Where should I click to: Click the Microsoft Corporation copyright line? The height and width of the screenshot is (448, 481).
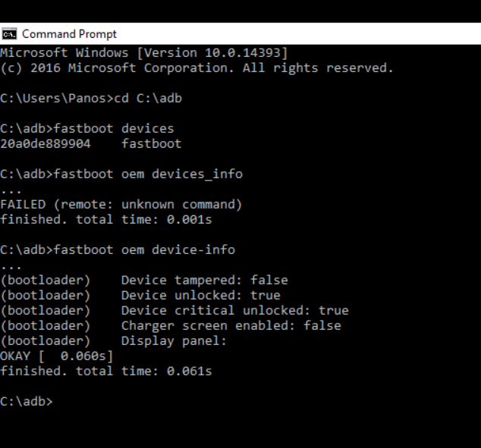pos(196,68)
